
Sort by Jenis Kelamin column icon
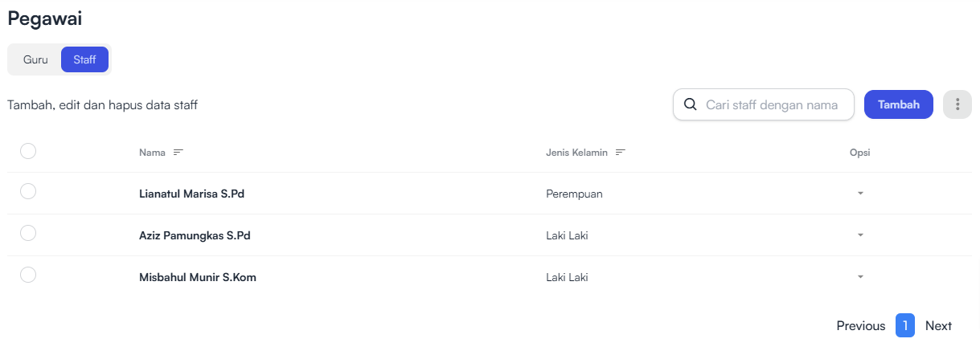[621, 152]
